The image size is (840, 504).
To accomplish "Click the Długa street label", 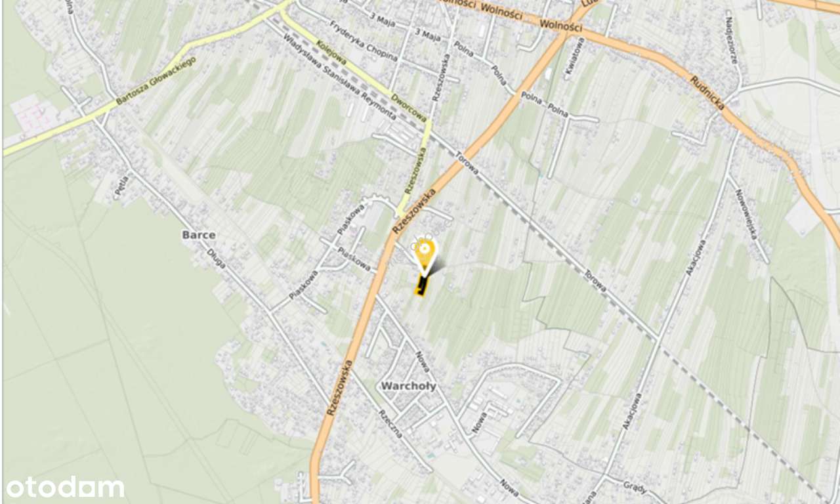I will point(216,258).
